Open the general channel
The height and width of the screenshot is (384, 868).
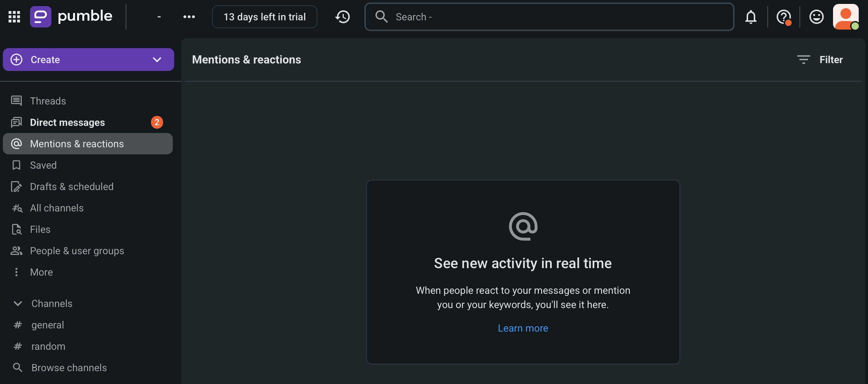pos(47,325)
